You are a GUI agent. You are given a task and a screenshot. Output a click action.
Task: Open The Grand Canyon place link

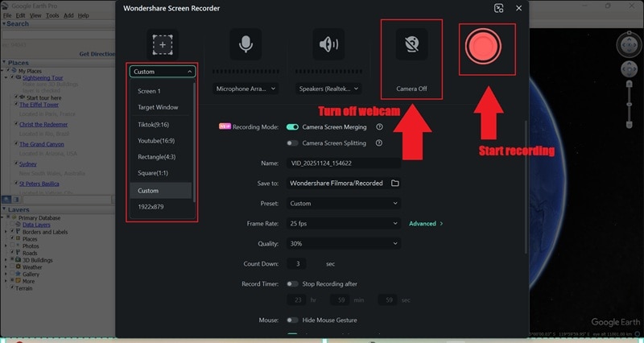(42, 144)
